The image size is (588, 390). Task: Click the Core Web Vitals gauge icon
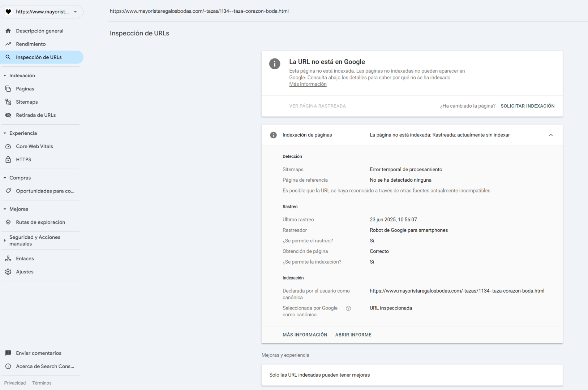8,146
